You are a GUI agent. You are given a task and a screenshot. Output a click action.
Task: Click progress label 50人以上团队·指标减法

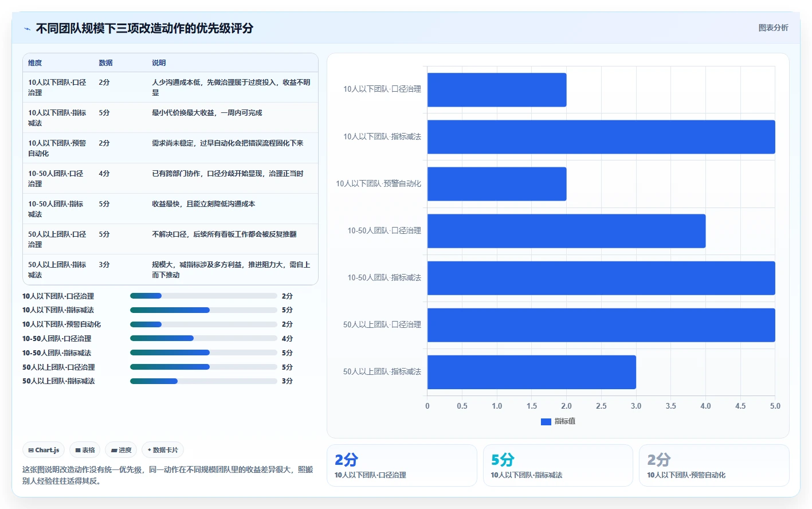click(x=58, y=381)
